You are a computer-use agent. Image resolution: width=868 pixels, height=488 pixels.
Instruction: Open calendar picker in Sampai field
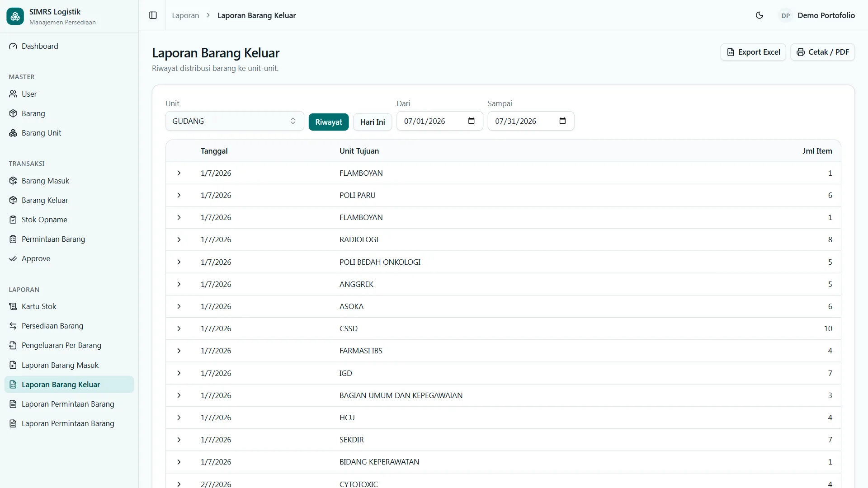click(562, 121)
